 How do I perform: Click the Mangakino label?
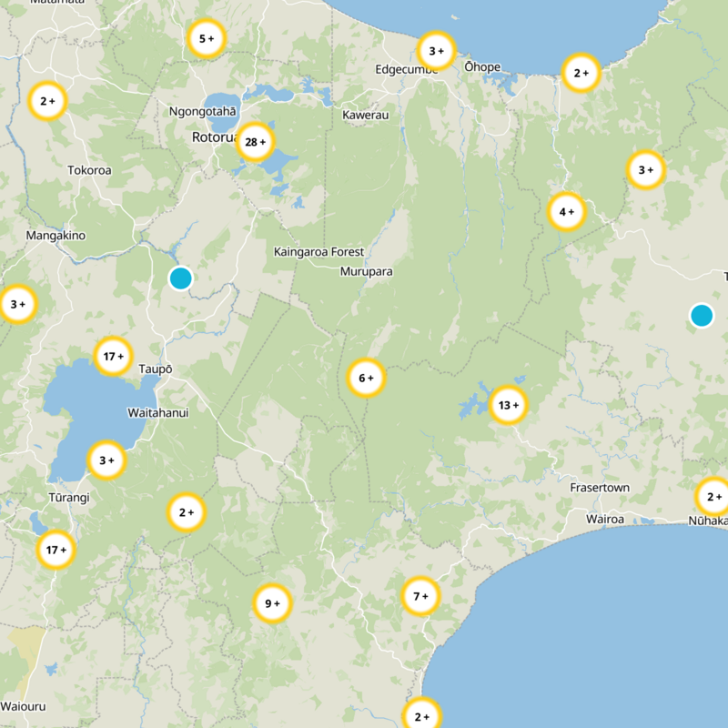pyautogui.click(x=56, y=236)
